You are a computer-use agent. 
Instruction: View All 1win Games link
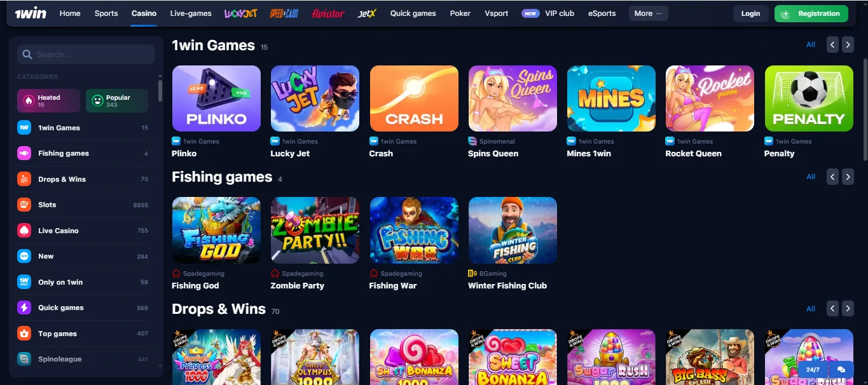[811, 44]
